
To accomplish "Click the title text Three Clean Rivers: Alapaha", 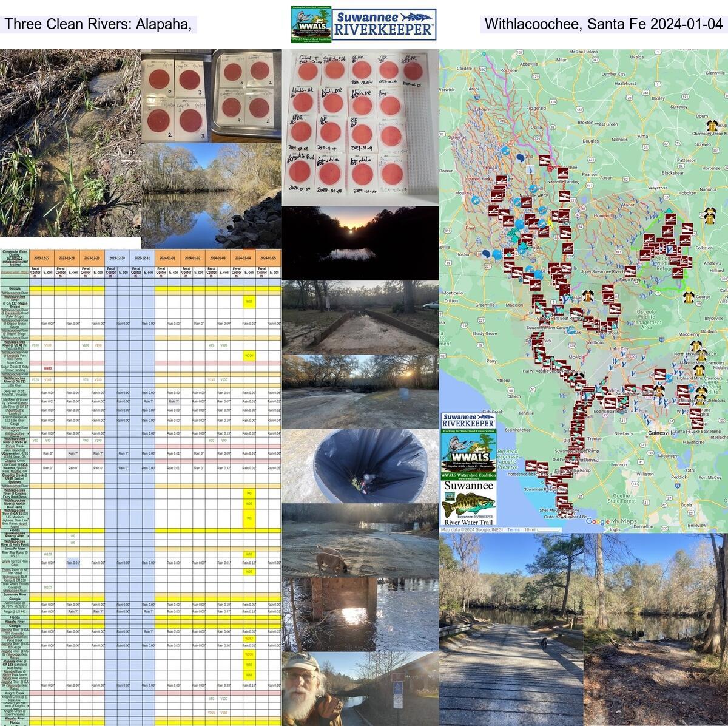I will (x=98, y=24).
